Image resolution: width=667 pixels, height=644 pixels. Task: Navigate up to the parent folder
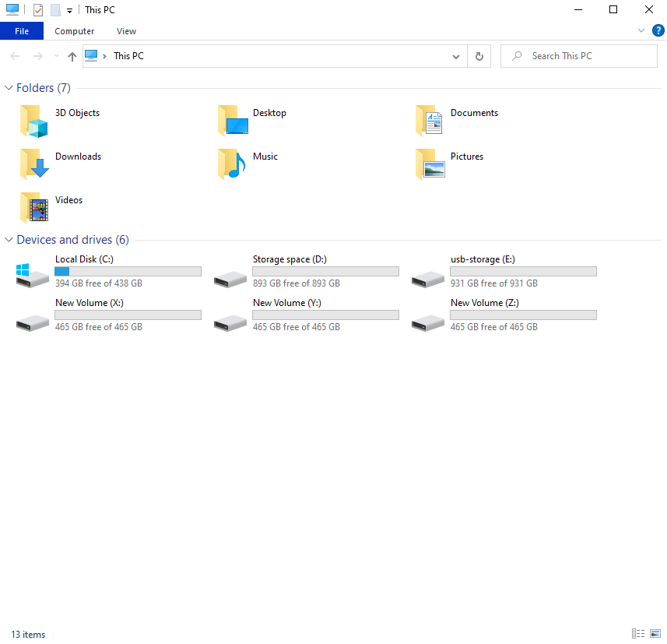[x=72, y=56]
